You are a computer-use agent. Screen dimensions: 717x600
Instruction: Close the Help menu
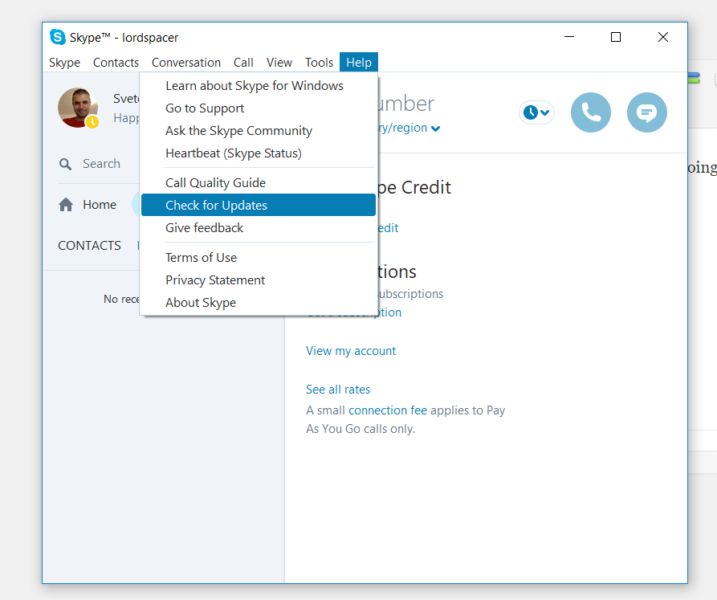pyautogui.click(x=358, y=62)
